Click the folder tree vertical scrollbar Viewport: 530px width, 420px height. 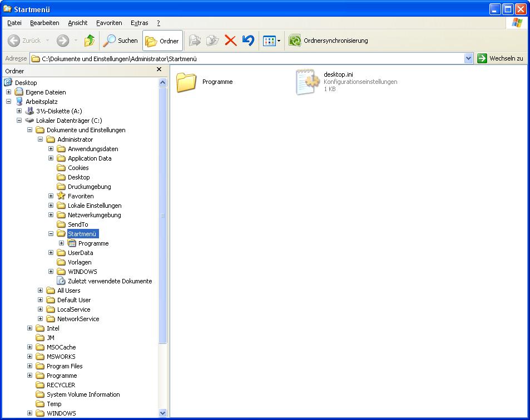(162, 215)
